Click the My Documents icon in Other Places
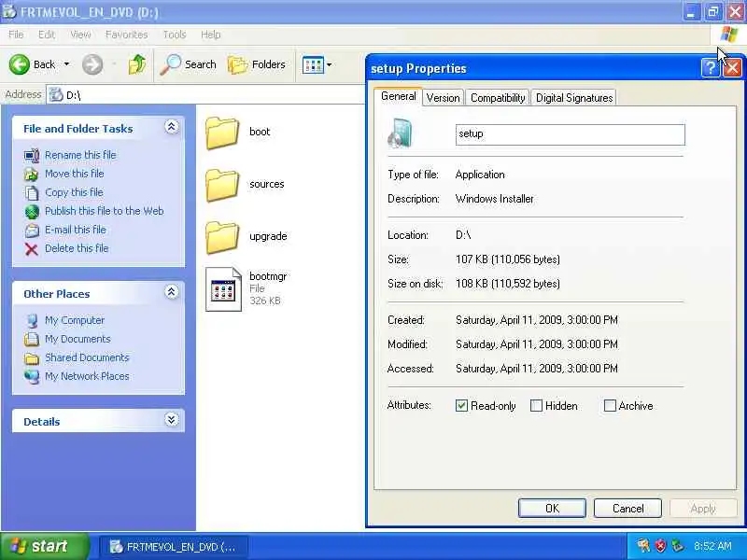The width and height of the screenshot is (747, 560). point(32,339)
